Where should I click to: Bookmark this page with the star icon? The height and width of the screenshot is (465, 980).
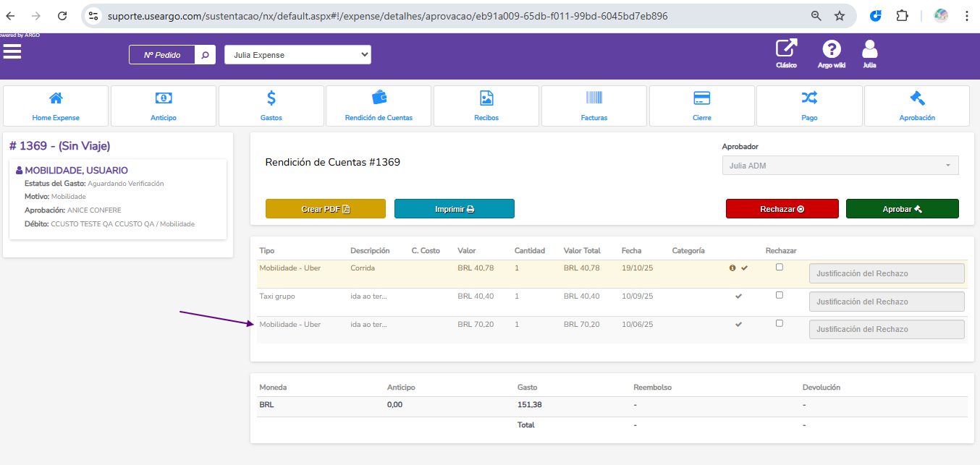840,16
